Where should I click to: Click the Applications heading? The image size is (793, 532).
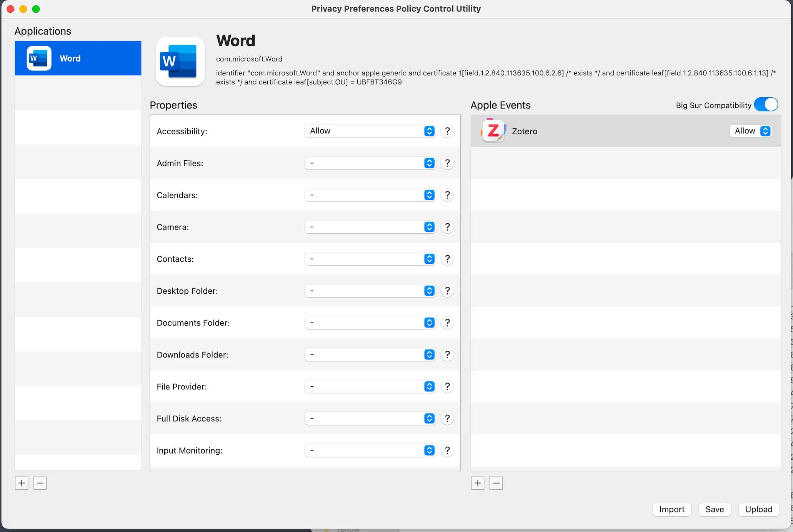pyautogui.click(x=43, y=31)
